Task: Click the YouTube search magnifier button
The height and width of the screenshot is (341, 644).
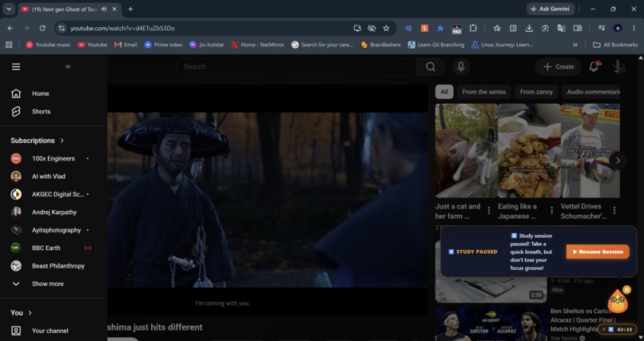Action: point(431,66)
